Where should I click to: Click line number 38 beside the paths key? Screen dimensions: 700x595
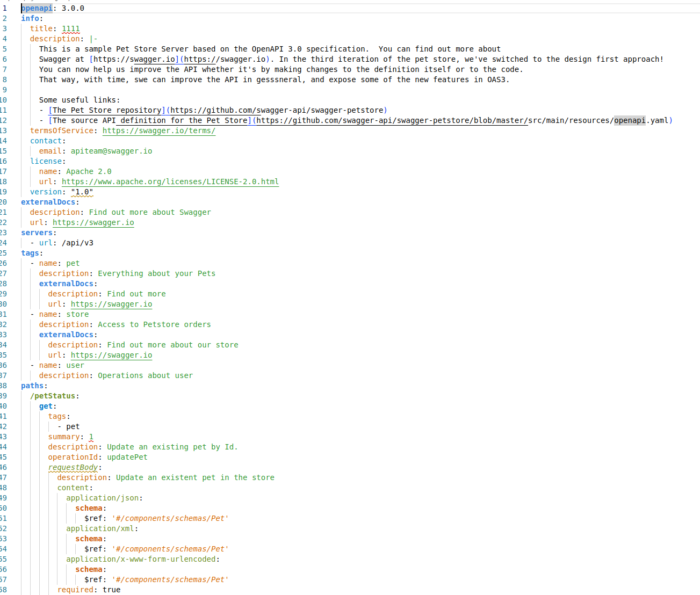4,386
